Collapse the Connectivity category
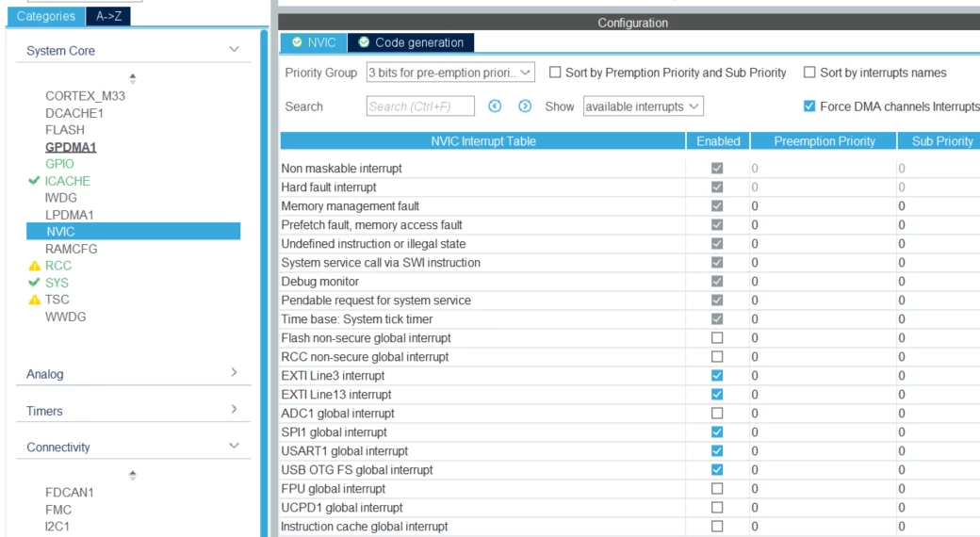This screenshot has width=980, height=537. point(234,447)
